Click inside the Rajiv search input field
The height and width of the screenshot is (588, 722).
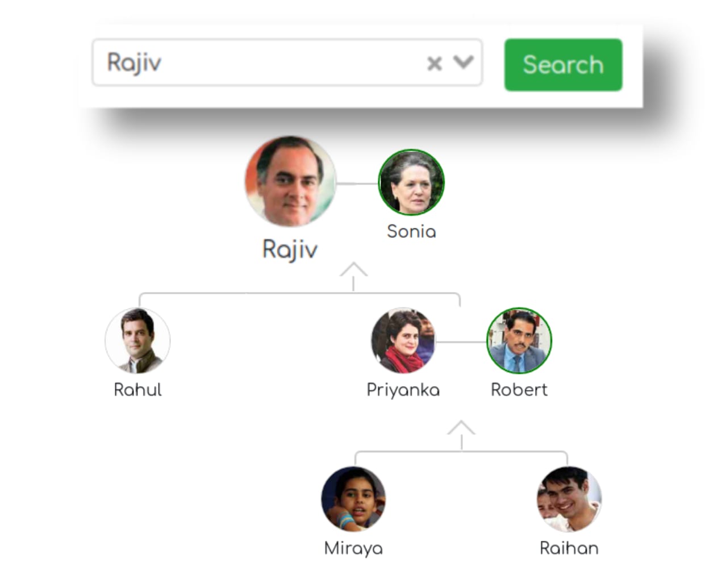click(x=256, y=62)
